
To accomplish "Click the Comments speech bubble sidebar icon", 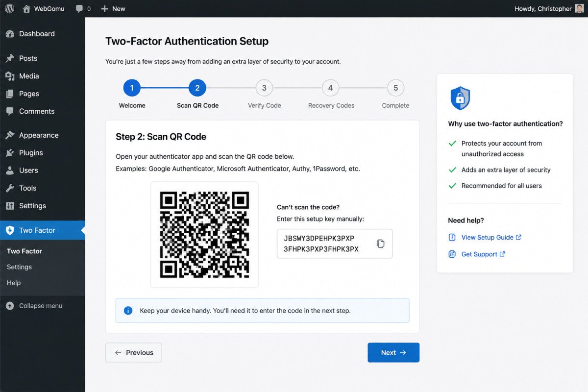I will pos(10,111).
